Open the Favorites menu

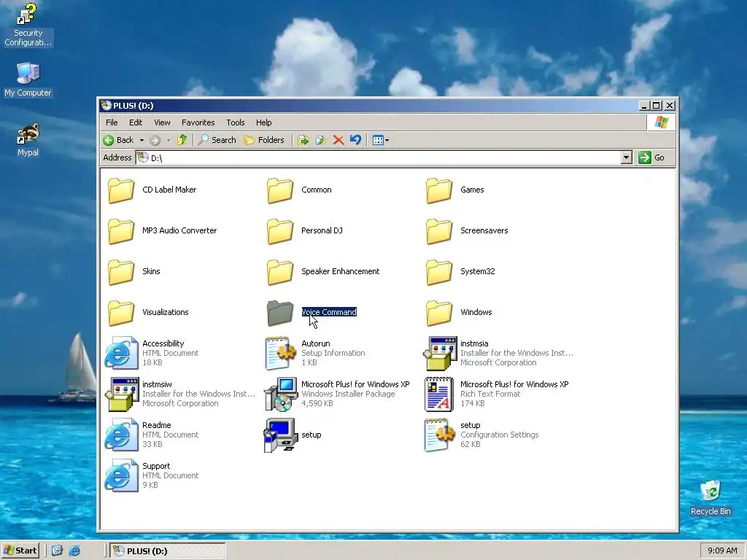click(198, 122)
